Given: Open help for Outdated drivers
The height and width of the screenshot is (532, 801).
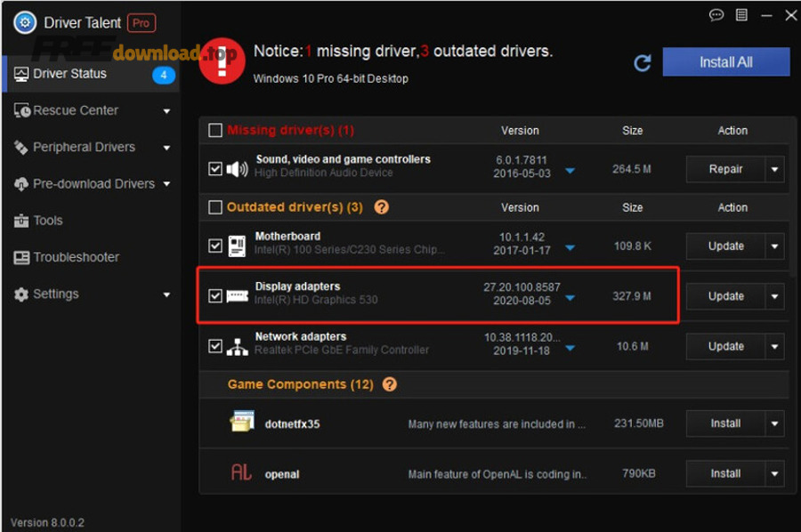Looking at the screenshot, I should 381,207.
